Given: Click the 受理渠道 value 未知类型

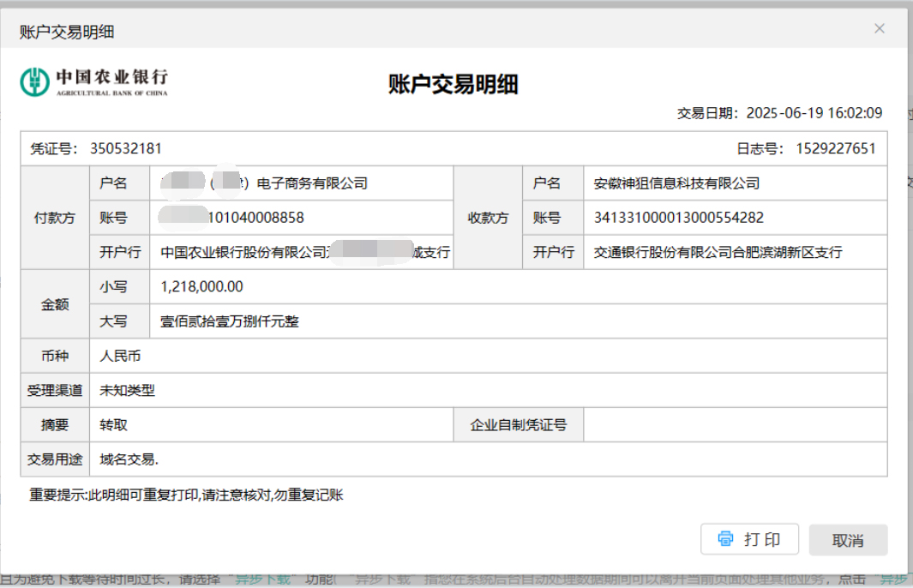Looking at the screenshot, I should [127, 390].
